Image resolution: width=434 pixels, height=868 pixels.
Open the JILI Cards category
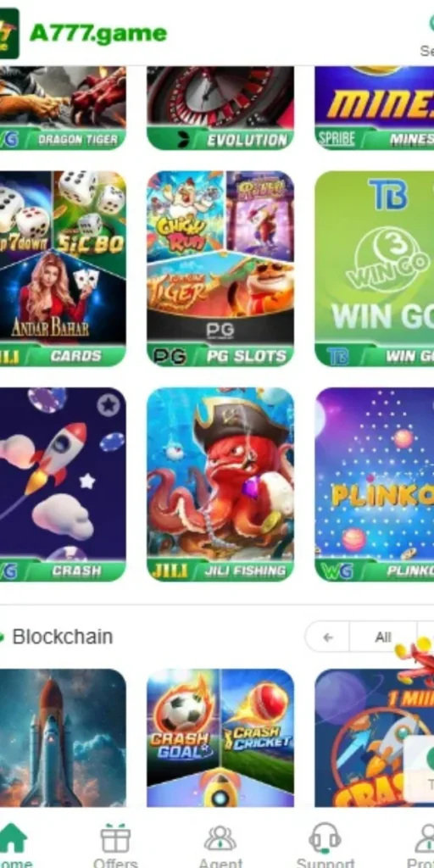point(63,269)
